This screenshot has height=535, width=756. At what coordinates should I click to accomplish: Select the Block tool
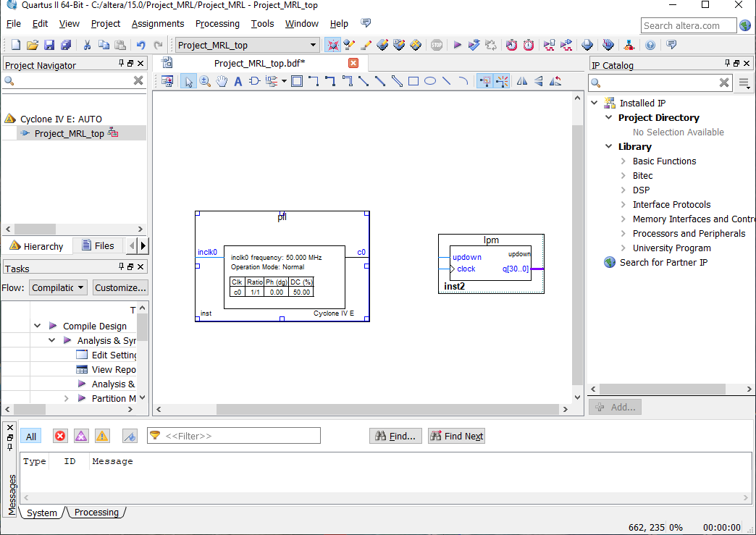tap(297, 81)
